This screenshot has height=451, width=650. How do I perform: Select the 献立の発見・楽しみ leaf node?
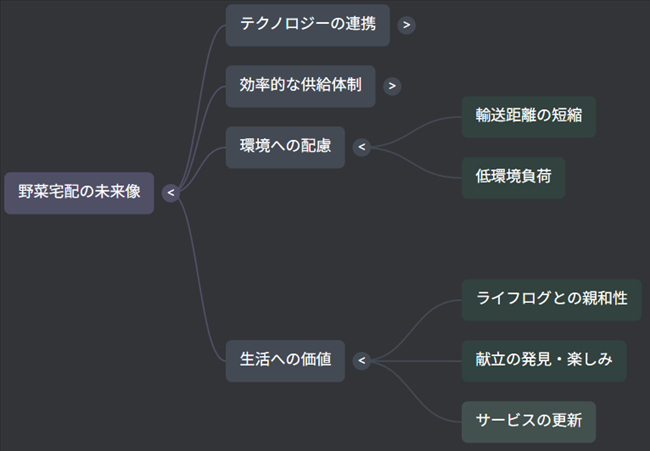(544, 360)
